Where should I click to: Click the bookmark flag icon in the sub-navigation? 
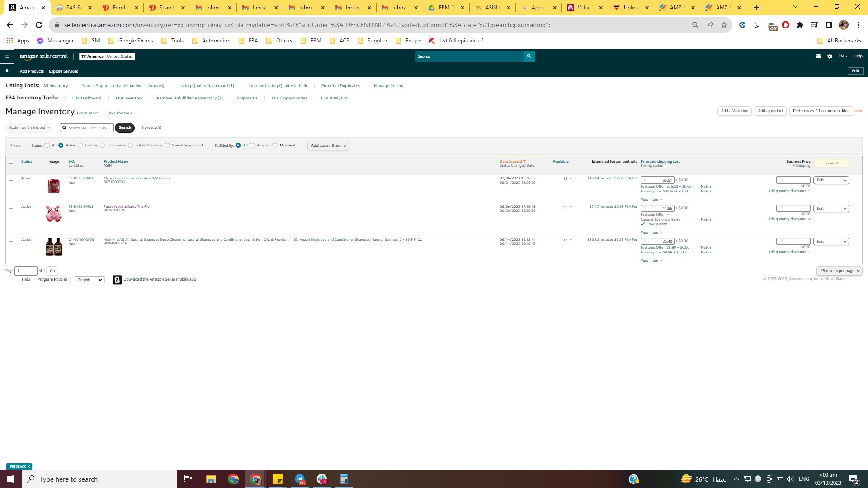tap(7, 71)
